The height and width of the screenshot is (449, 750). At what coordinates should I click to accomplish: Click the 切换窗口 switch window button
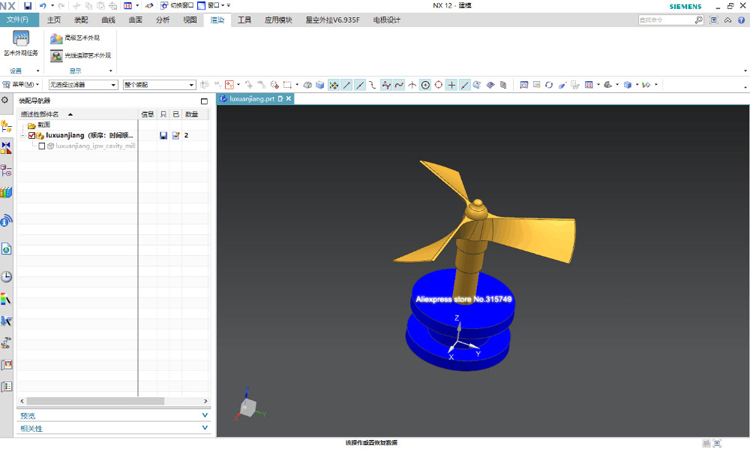pyautogui.click(x=176, y=6)
